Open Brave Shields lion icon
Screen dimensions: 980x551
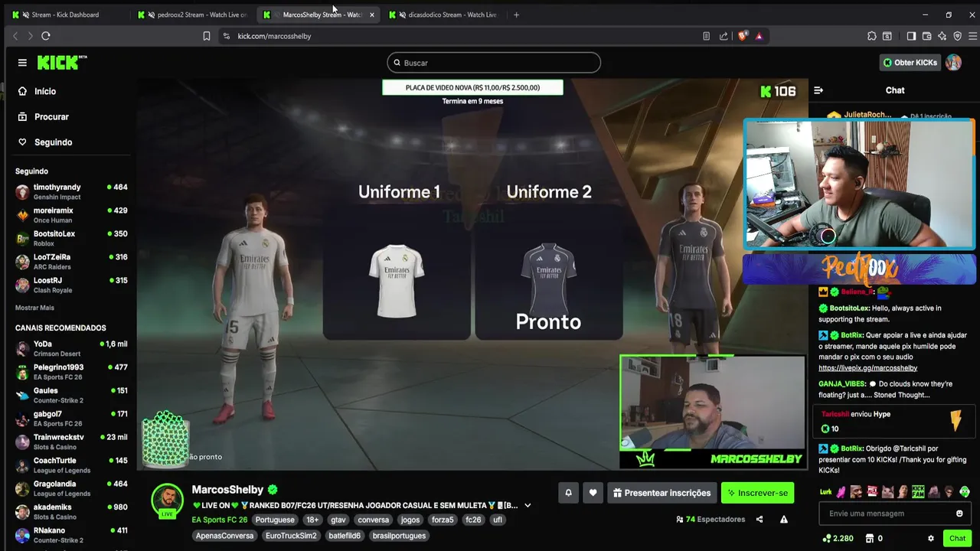pyautogui.click(x=742, y=36)
